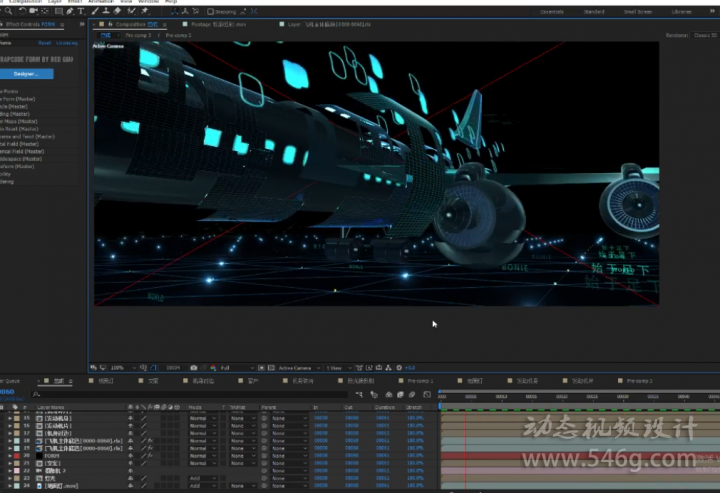
Task: Select the Rotation tool in toolbar
Action: [x=22, y=11]
